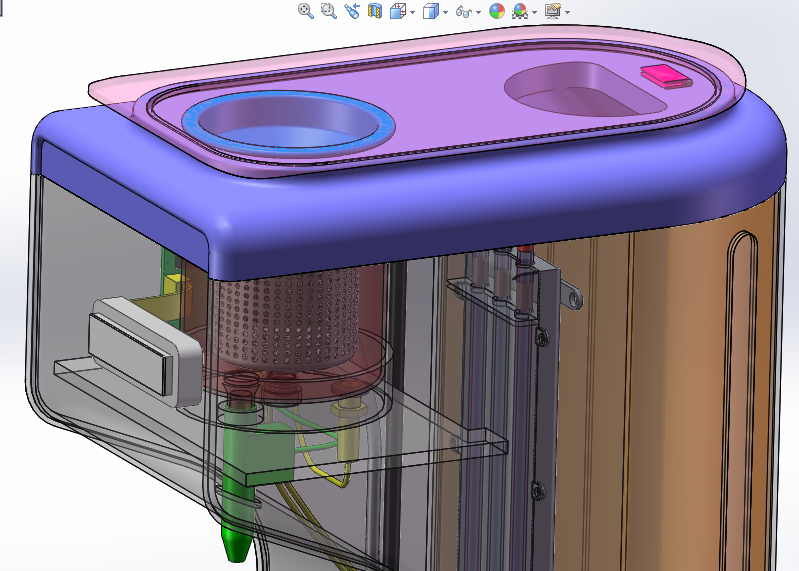The image size is (799, 571).
Task: Click the View Settings monitor icon
Action: pyautogui.click(x=553, y=11)
